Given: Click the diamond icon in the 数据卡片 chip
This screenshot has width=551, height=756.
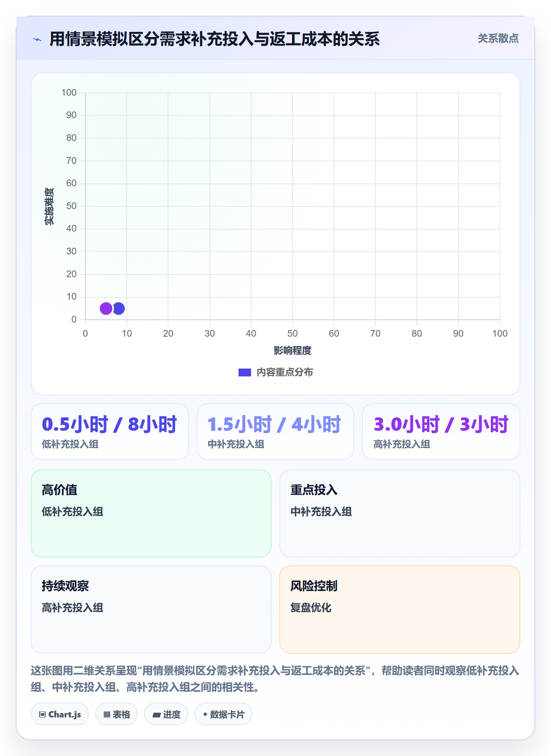Looking at the screenshot, I should click(205, 714).
